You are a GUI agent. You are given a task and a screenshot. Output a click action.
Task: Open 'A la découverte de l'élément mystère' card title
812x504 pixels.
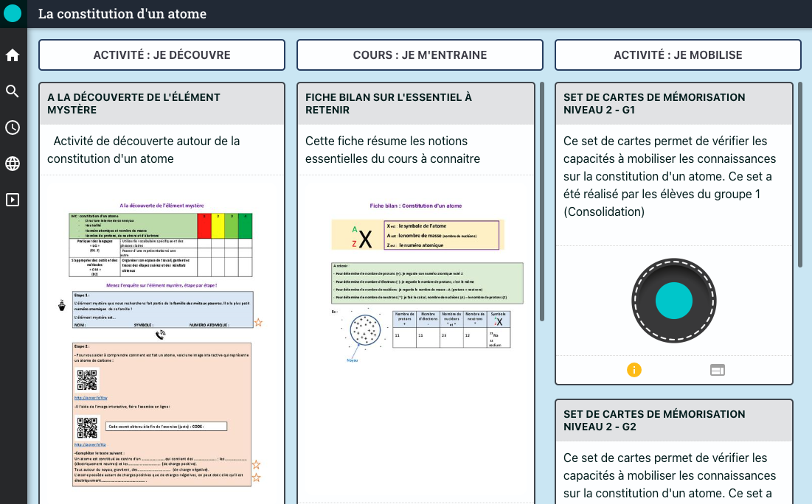(133, 103)
